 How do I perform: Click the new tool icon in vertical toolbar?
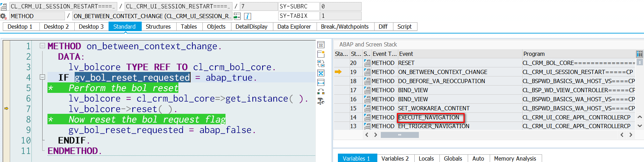[321, 54]
